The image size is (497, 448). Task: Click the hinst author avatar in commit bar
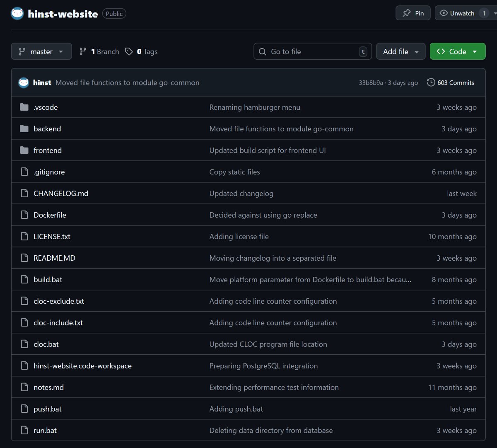tap(24, 82)
